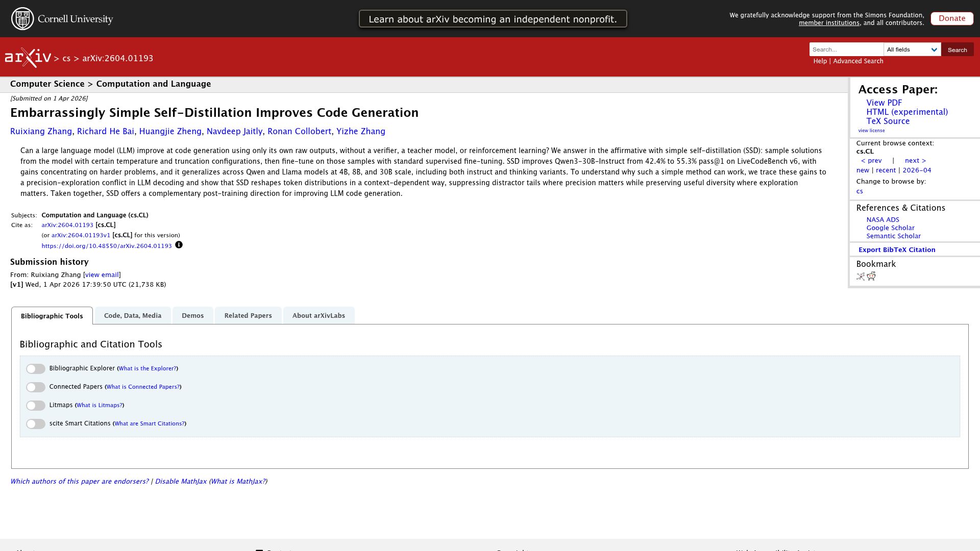Click the view license link
980x551 pixels.
(x=871, y=131)
